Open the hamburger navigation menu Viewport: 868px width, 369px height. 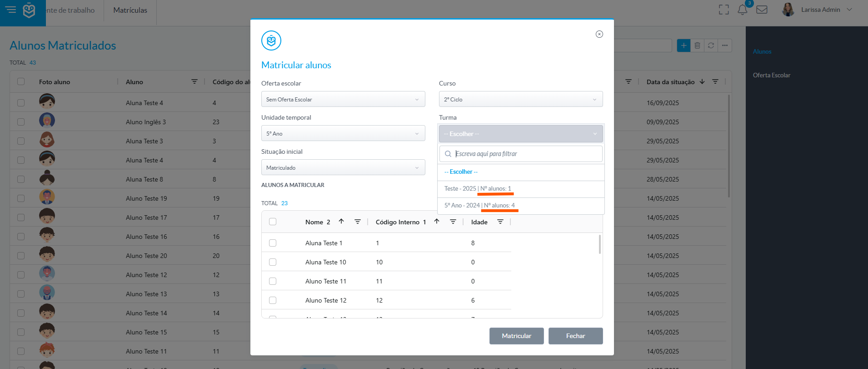[x=10, y=10]
